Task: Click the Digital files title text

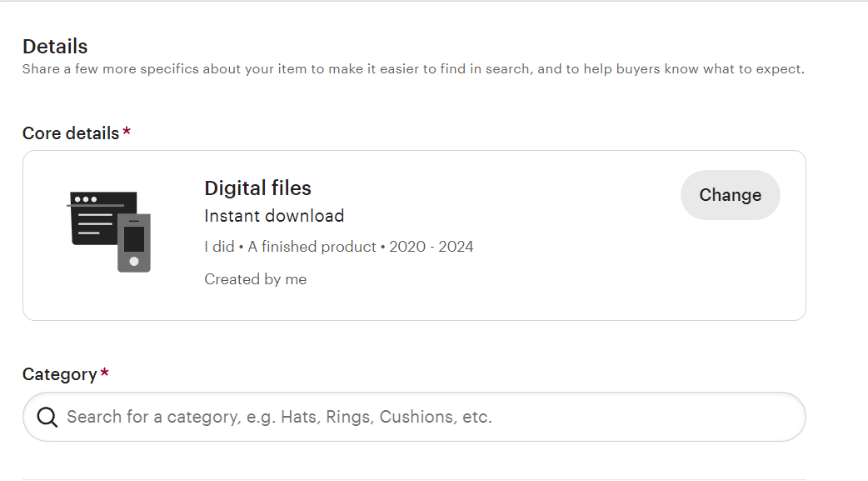Action: tap(257, 188)
